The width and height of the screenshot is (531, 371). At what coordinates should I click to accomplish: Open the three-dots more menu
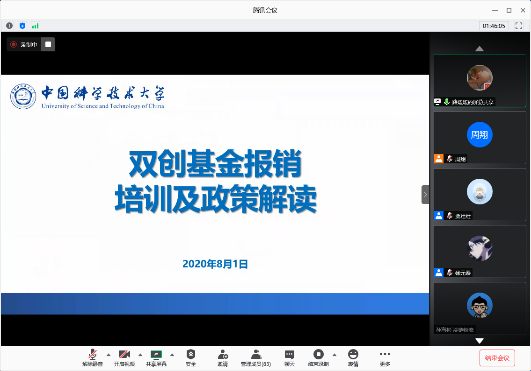[x=385, y=358]
